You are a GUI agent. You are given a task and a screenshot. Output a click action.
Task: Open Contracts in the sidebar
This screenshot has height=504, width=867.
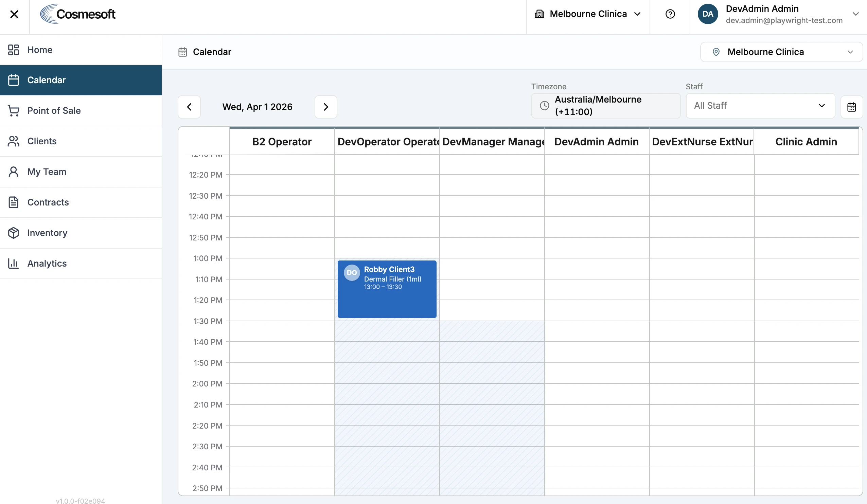coord(81,202)
